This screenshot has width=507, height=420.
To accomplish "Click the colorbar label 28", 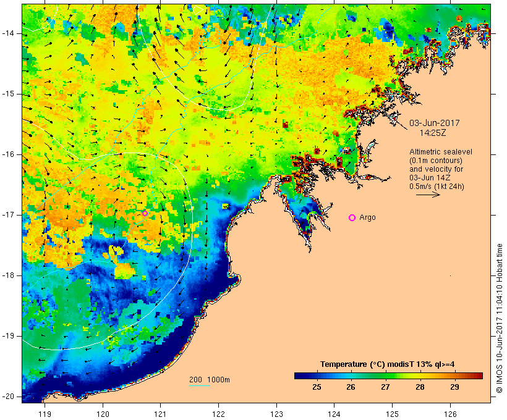I will 420,387.
